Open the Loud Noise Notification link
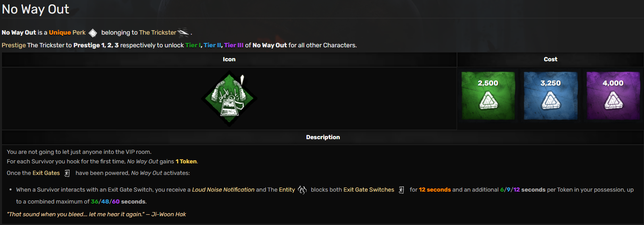This screenshot has width=644, height=225. (223, 190)
